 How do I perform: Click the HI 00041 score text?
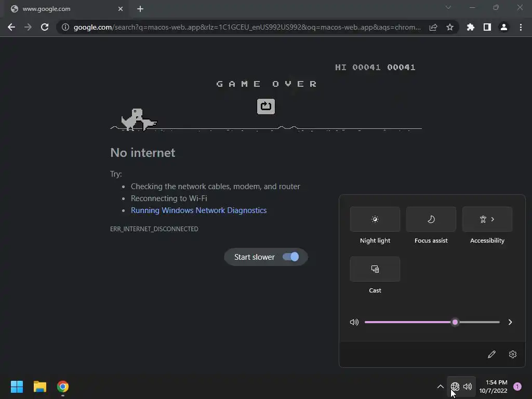click(357, 67)
